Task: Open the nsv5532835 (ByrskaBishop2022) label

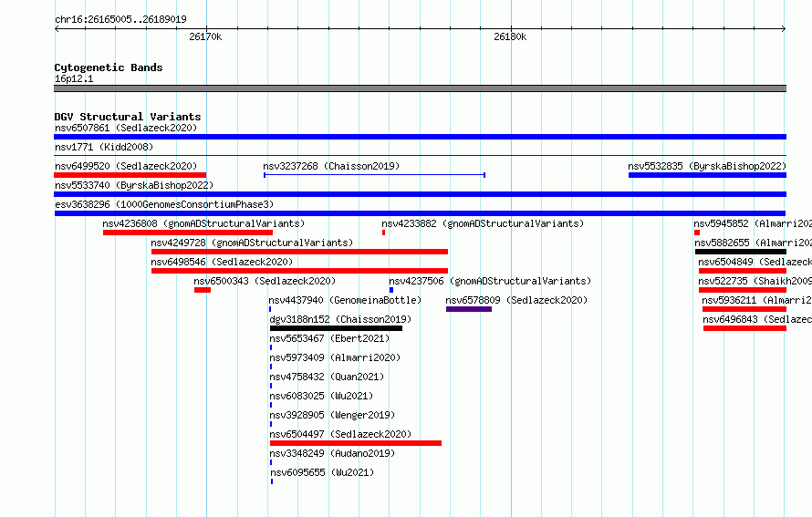Action: click(707, 166)
